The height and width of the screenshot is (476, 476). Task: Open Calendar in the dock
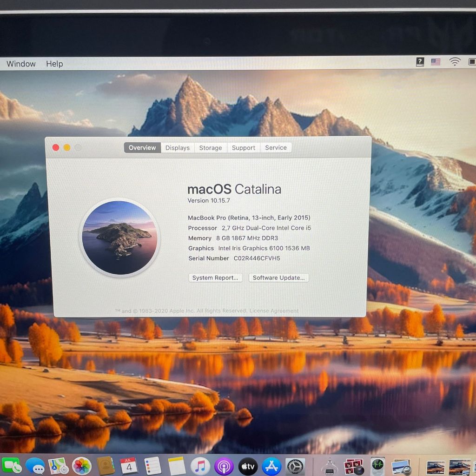(129, 466)
